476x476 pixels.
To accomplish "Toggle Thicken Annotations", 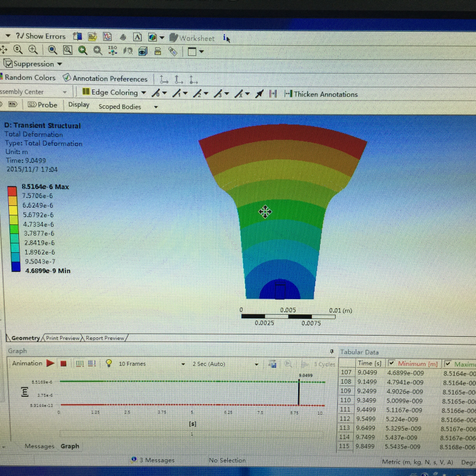I will tap(321, 94).
